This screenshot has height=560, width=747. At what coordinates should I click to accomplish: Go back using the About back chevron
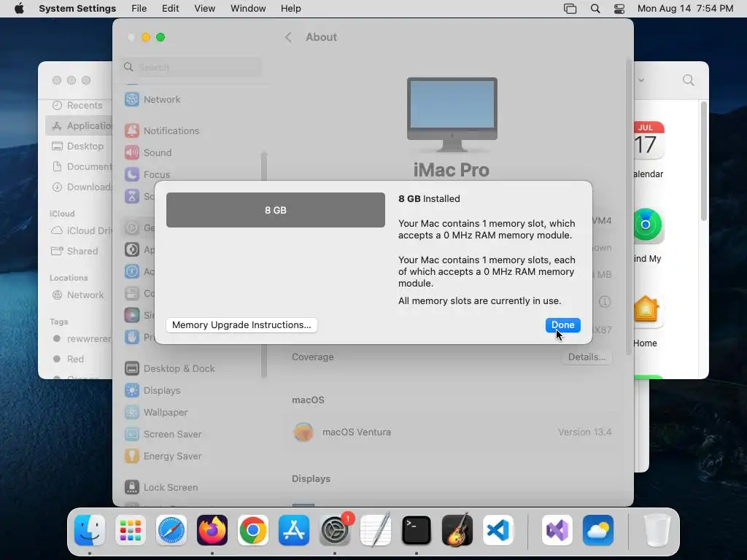point(288,37)
